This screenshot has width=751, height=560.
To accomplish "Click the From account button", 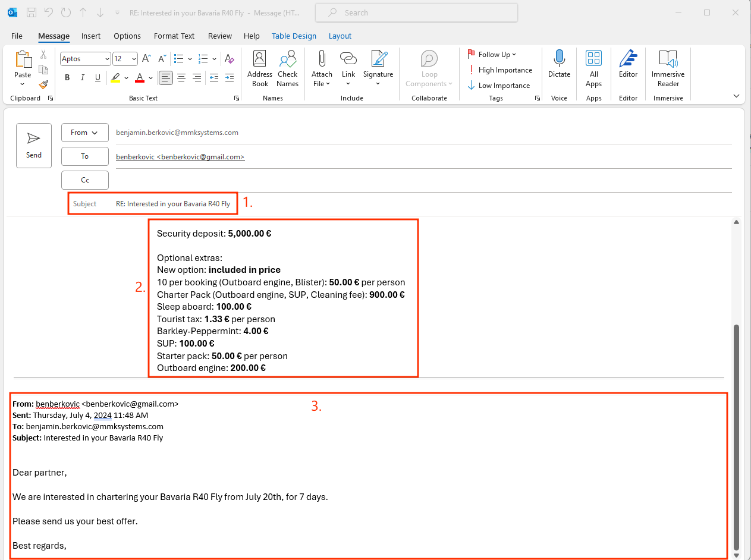I will (85, 133).
